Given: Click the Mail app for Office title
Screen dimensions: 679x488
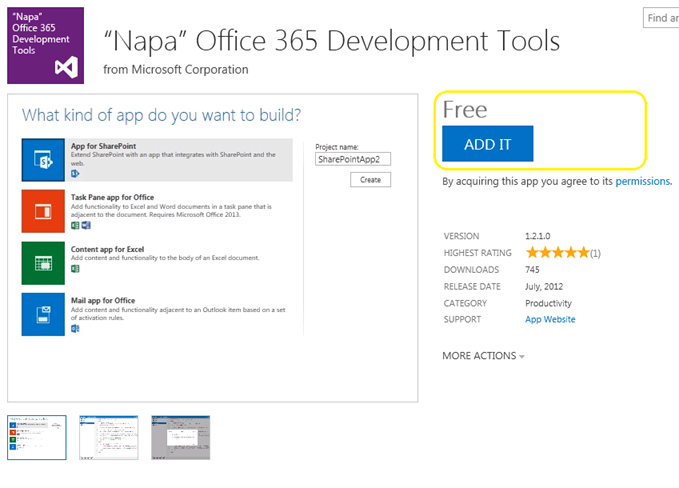Looking at the screenshot, I should 103,300.
